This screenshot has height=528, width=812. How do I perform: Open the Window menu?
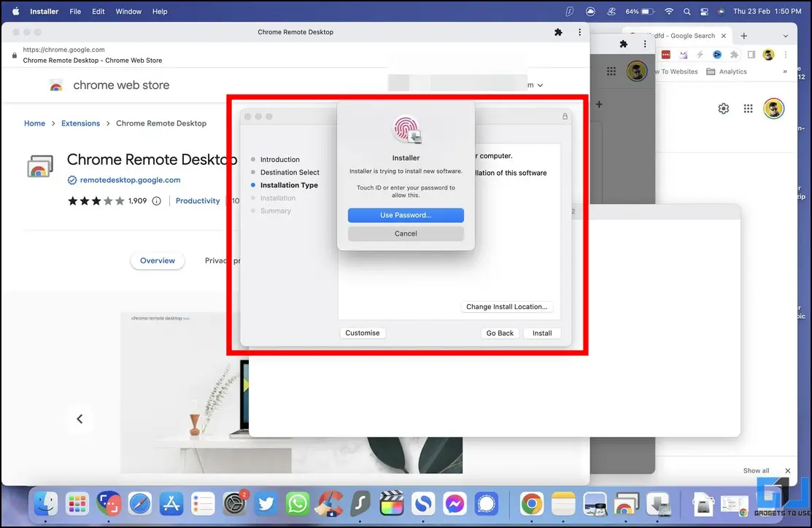coord(128,12)
